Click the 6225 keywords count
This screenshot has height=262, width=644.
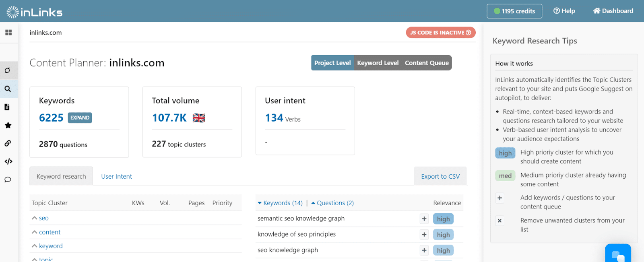[51, 118]
